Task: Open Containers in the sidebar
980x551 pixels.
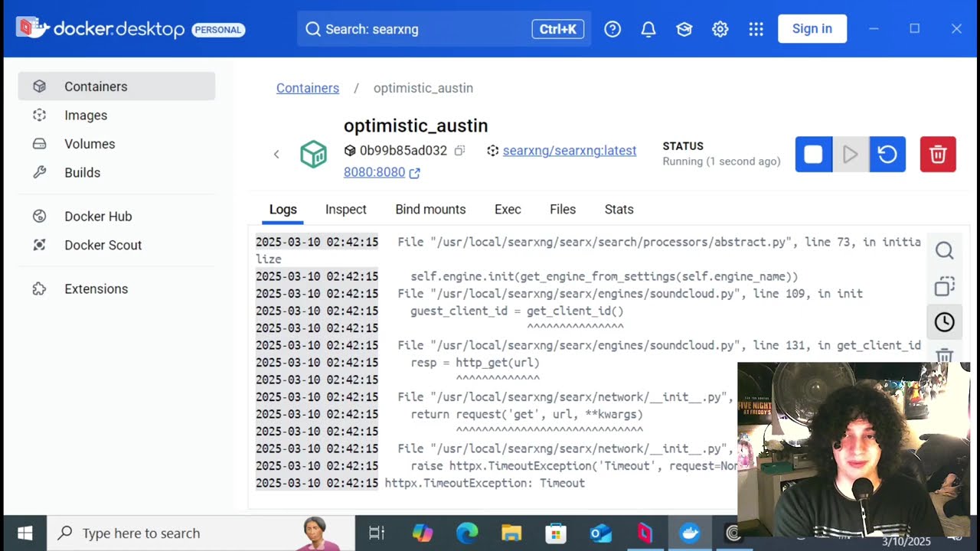Action: [x=116, y=86]
